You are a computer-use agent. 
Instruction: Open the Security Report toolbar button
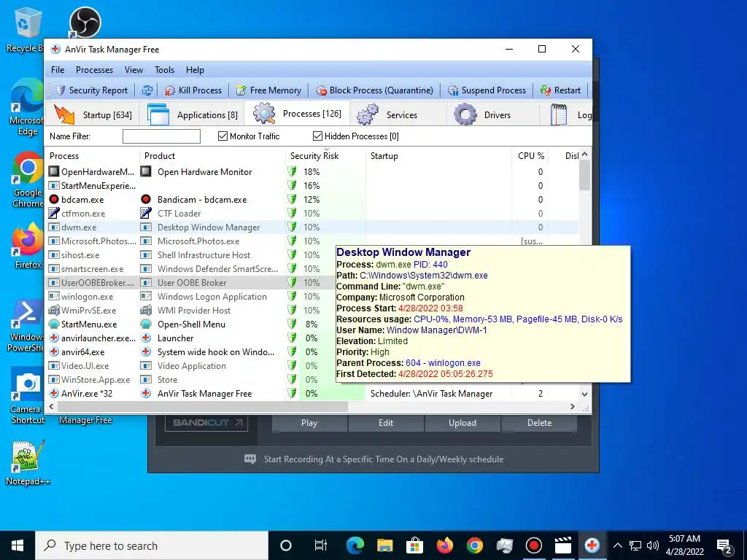click(x=92, y=90)
